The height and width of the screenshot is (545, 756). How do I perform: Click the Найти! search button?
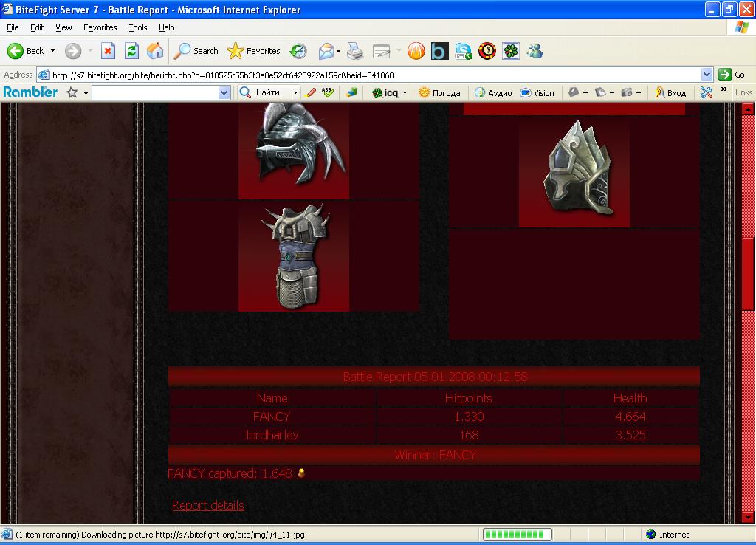(262, 92)
